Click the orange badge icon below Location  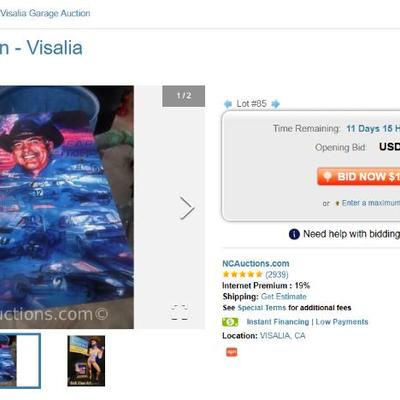[232, 352]
